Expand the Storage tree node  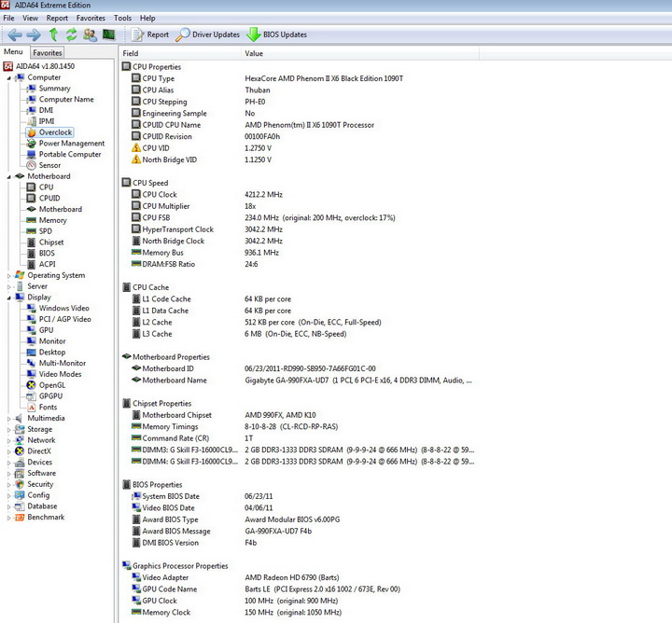coord(8,430)
